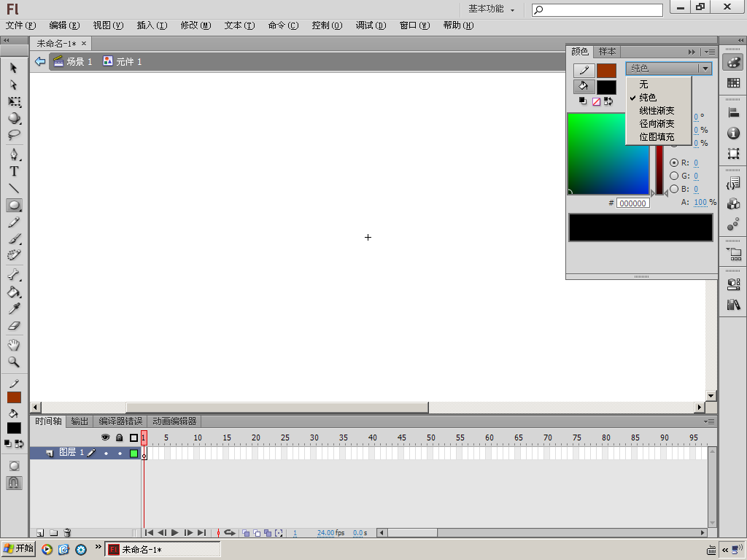The height and width of the screenshot is (560, 747).
Task: Click the 场景 1 breadcrumb
Action: coord(73,61)
